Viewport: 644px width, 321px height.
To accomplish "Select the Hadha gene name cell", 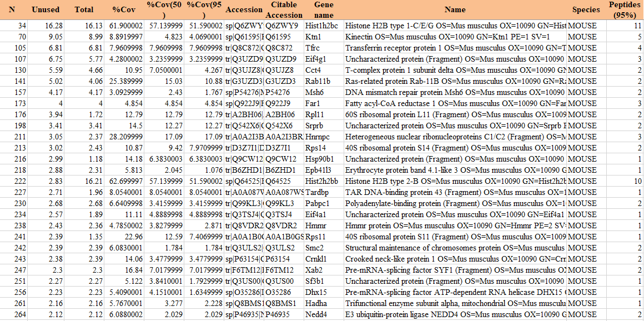I will click(315, 303).
